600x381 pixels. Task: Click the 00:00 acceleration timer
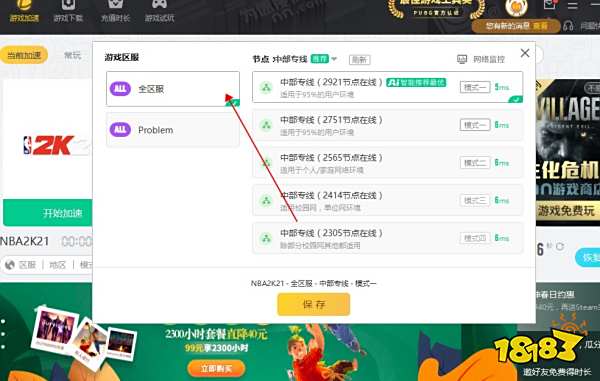click(x=77, y=242)
